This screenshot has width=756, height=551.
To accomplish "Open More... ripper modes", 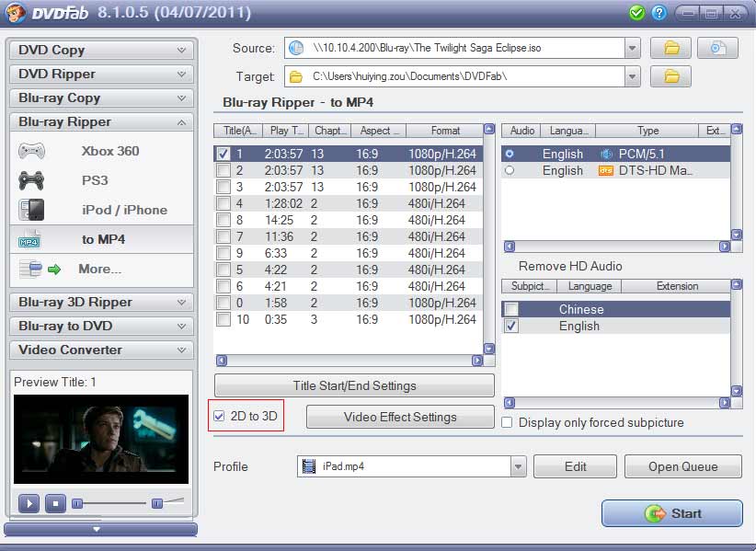I will (100, 269).
